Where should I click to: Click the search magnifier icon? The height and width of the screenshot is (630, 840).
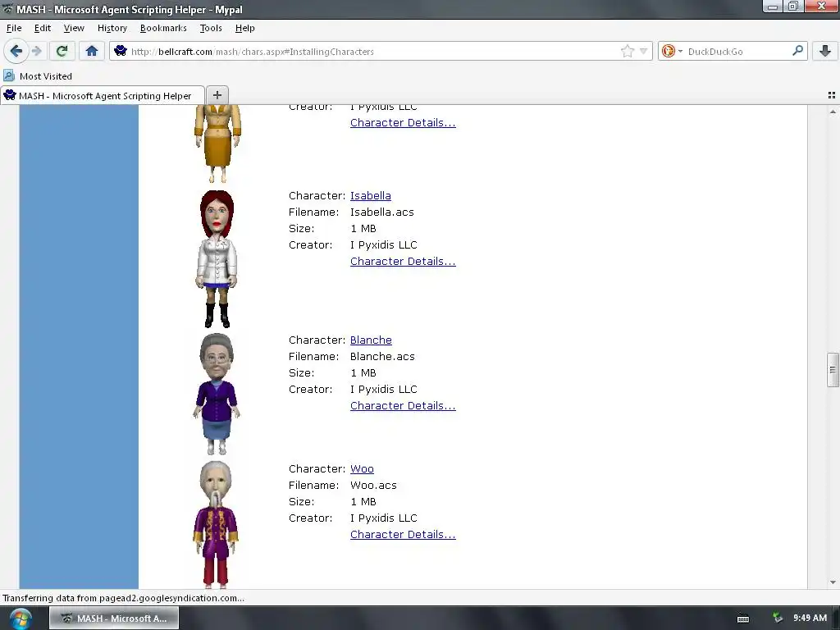797,51
